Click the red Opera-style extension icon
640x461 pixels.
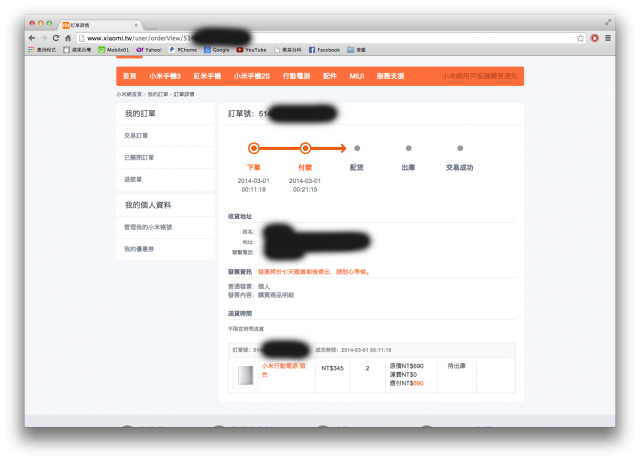point(595,38)
